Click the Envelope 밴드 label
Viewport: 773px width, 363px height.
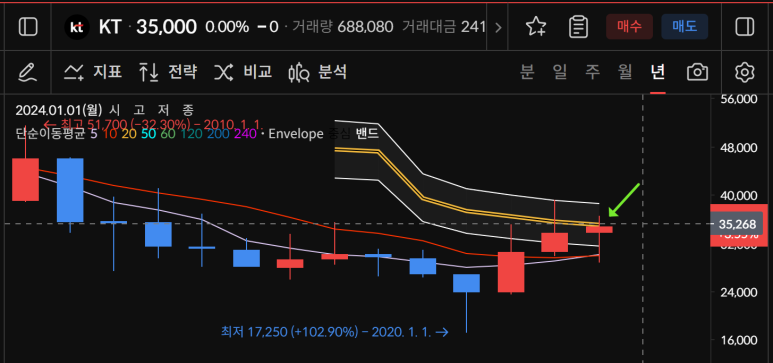[x=367, y=134]
